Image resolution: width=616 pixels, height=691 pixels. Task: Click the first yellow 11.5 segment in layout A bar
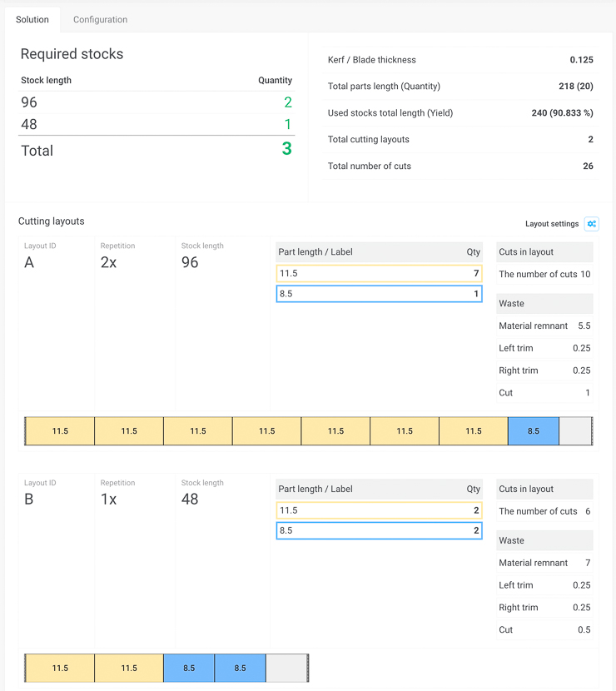pos(60,431)
